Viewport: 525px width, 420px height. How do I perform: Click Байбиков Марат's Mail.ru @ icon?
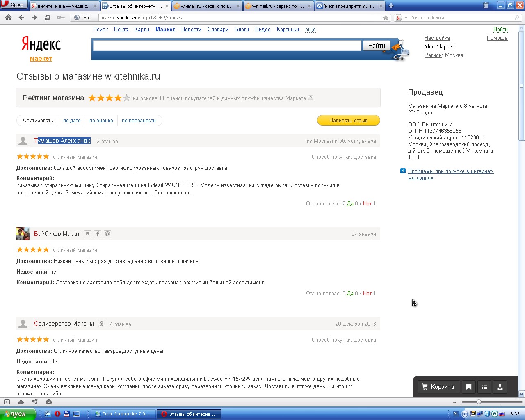pos(107,234)
